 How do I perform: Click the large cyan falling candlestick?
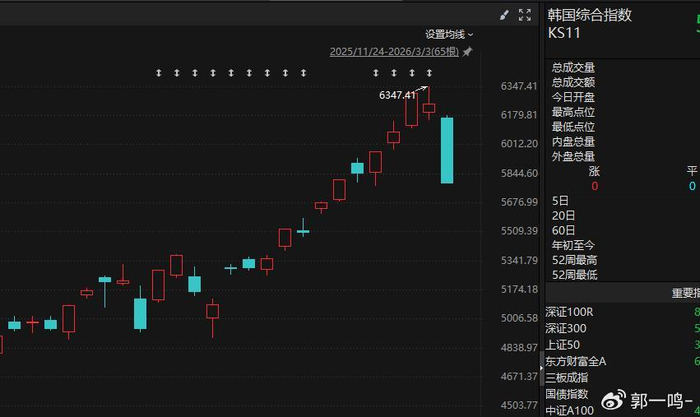[447, 150]
